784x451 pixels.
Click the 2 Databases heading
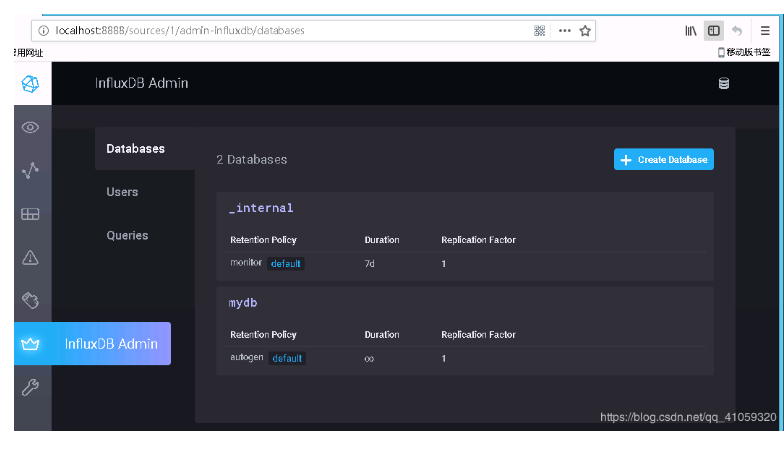point(252,160)
